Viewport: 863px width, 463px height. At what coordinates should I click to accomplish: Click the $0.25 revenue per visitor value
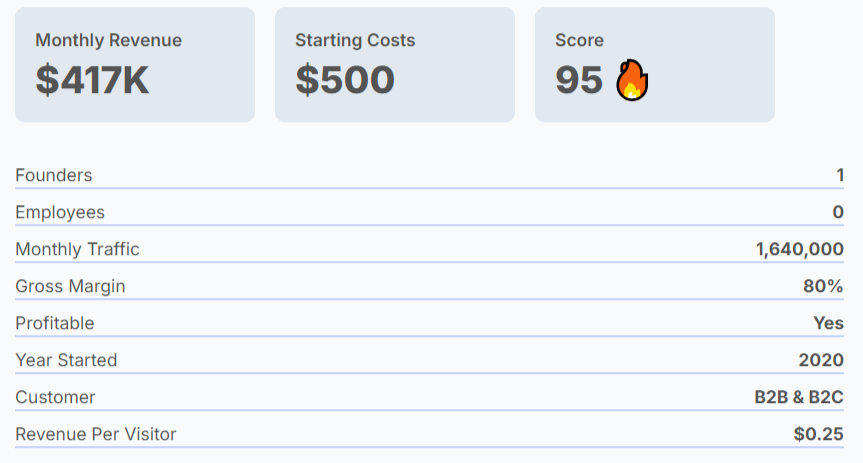pyautogui.click(x=818, y=434)
